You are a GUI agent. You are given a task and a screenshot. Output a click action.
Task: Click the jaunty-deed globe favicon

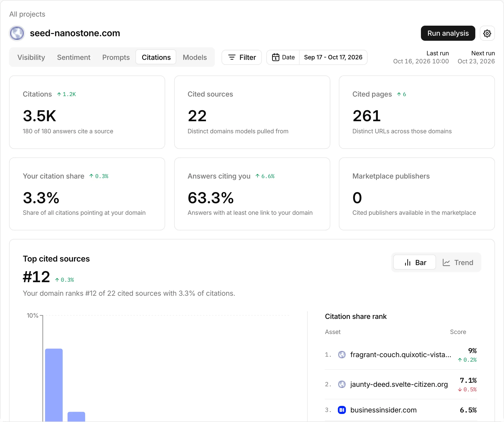(342, 384)
